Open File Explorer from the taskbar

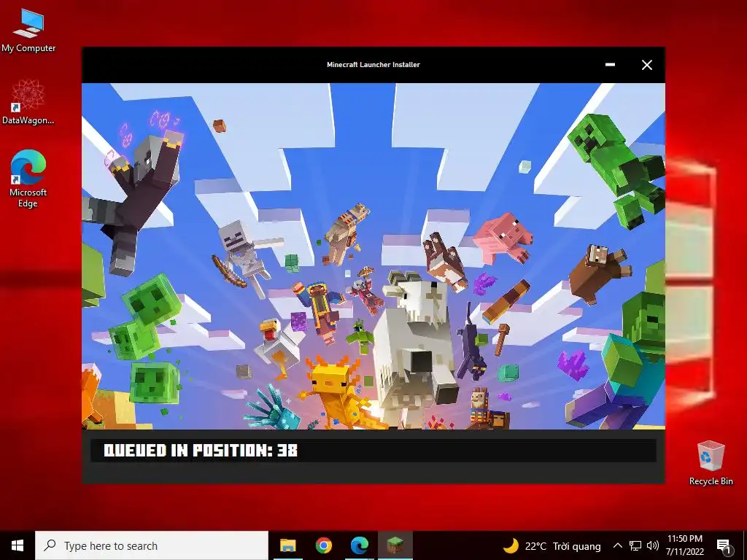coord(287,545)
